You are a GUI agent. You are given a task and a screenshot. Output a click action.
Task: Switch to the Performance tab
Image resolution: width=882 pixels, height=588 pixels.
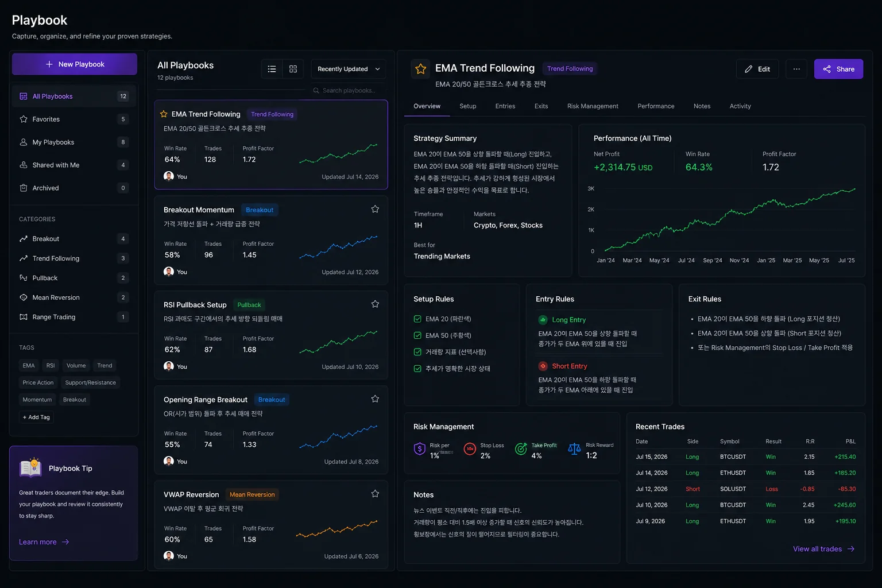(x=656, y=106)
